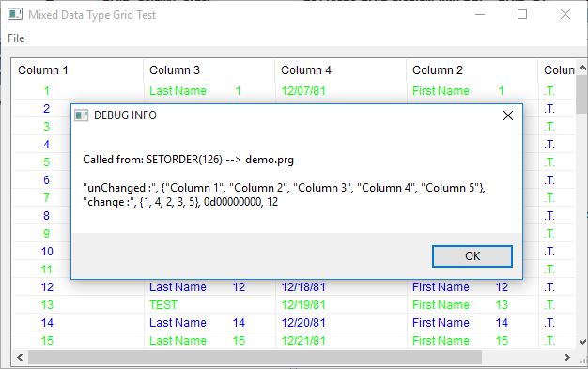Select the Column 1 cell with value 11
588x369 pixels.
coord(47,269)
